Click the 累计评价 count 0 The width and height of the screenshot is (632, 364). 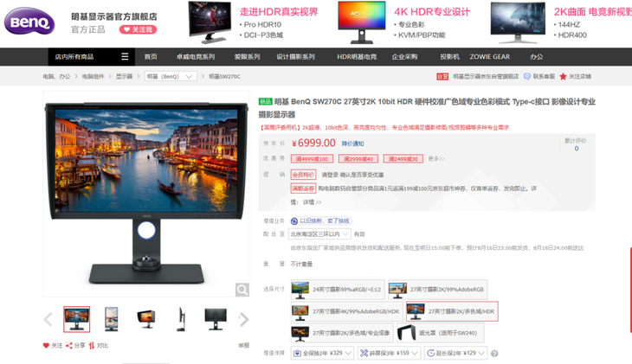[x=577, y=149]
